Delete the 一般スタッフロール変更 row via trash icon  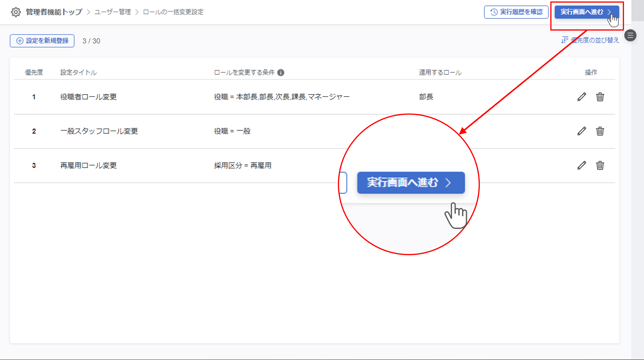(600, 131)
